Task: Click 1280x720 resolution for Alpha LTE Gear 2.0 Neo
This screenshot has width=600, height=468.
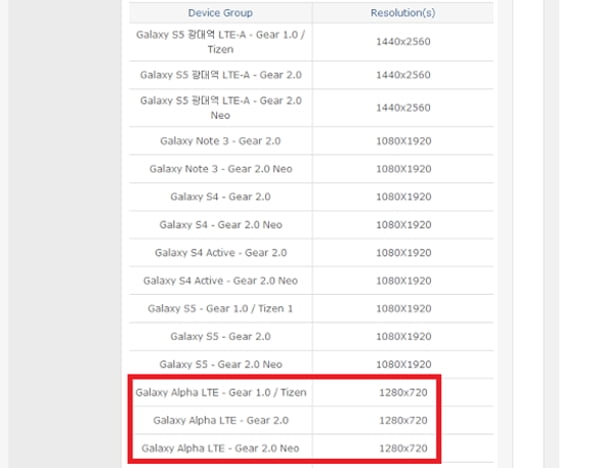Action: (404, 447)
